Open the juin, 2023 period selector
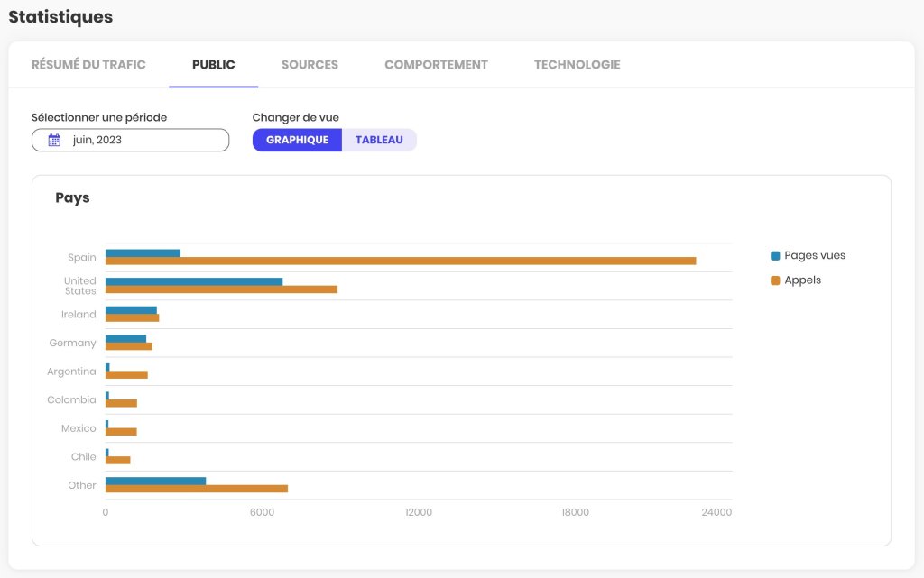The image size is (924, 578). (x=130, y=140)
